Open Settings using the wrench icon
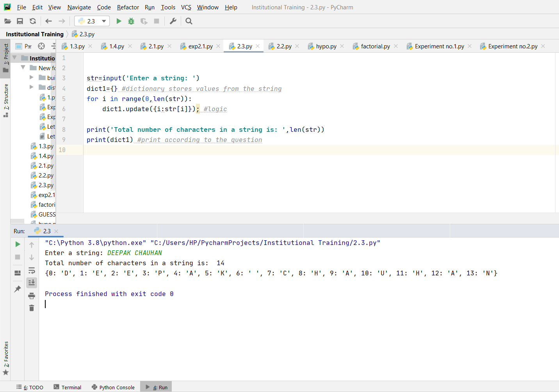 click(x=173, y=21)
